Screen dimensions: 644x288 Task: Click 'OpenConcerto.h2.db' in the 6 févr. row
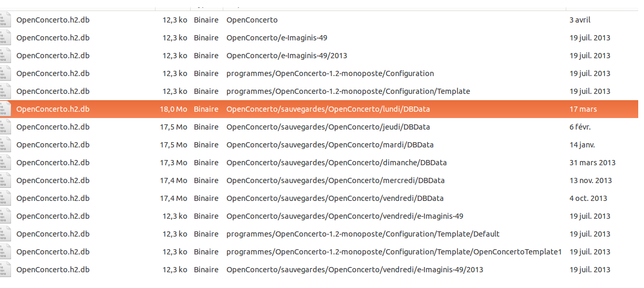pos(53,127)
